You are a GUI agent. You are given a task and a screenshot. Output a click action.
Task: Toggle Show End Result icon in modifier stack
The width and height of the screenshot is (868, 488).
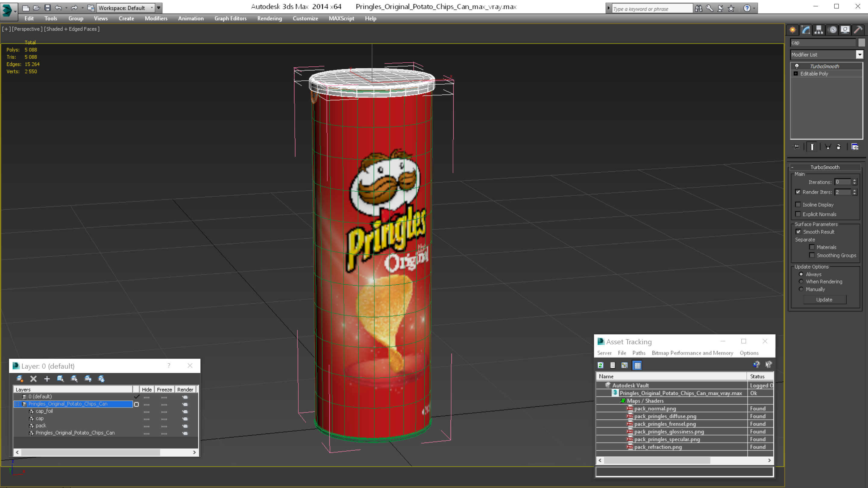(812, 147)
